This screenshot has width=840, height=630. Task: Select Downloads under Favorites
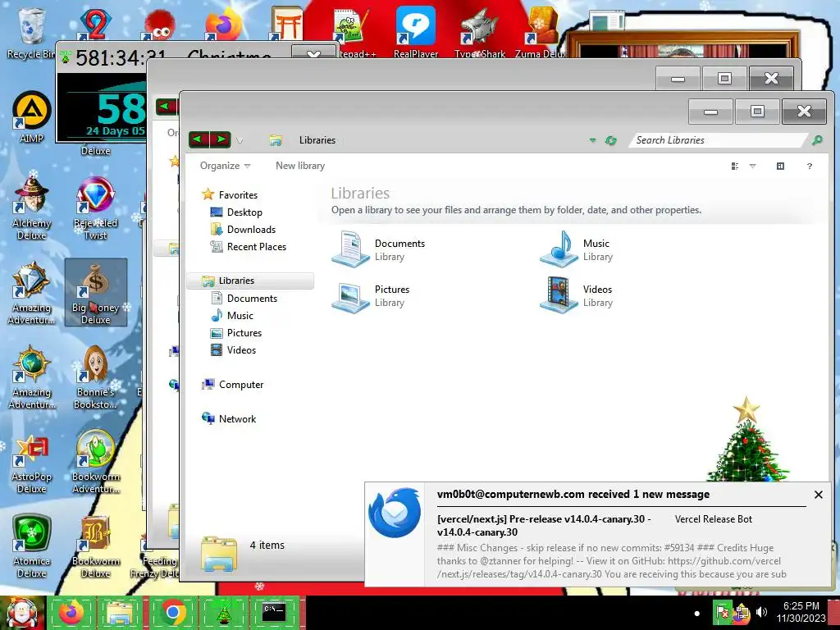click(x=251, y=230)
